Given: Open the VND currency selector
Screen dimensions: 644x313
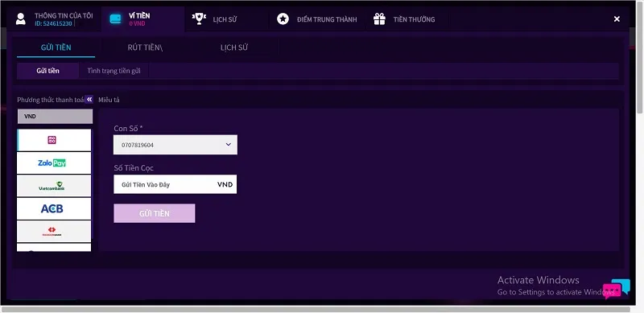Looking at the screenshot, I should coord(55,116).
